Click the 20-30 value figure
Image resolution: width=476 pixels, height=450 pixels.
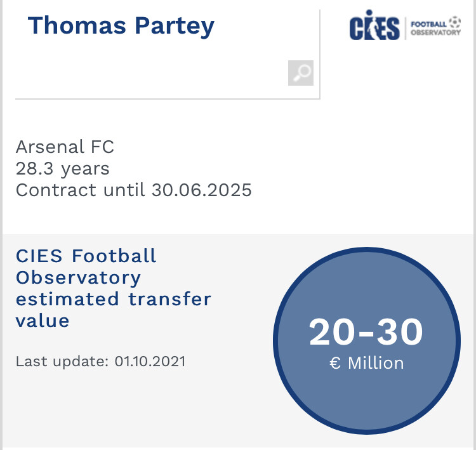click(366, 332)
